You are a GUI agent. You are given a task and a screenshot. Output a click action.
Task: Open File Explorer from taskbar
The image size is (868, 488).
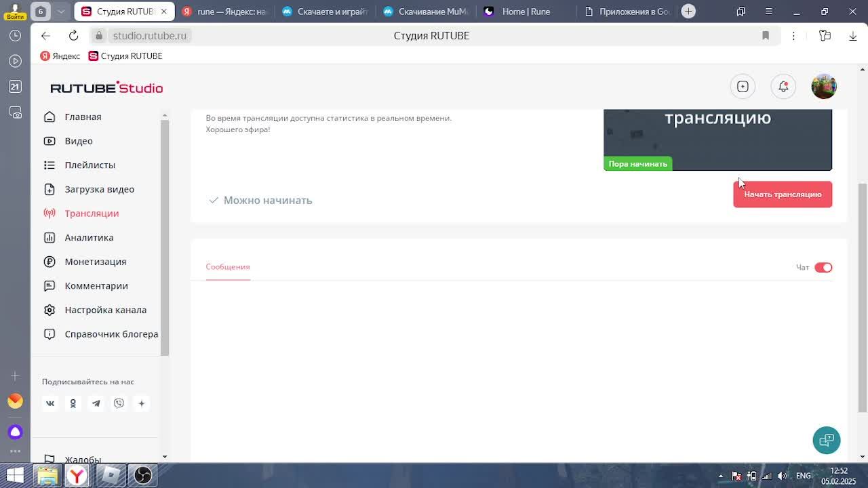pyautogui.click(x=47, y=476)
